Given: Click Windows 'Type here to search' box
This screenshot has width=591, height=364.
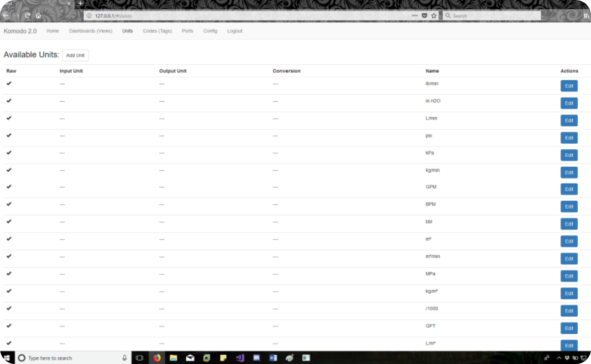Looking at the screenshot, I should (73, 358).
